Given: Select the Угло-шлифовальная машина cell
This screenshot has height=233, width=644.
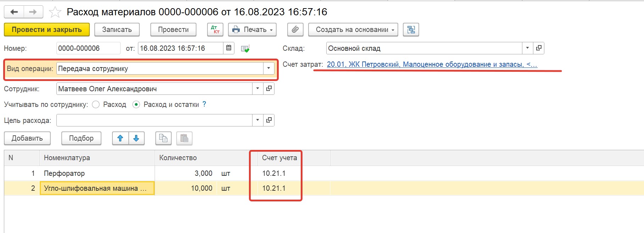Looking at the screenshot, I should [x=97, y=188].
